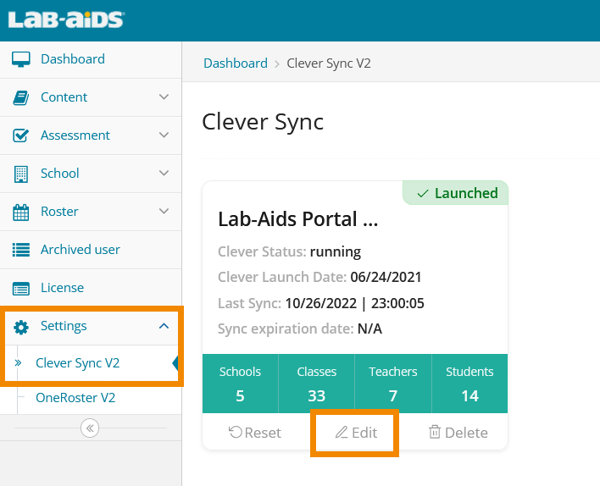Reset the Lab-Aids Portal sync
This screenshot has width=600, height=486.
point(255,433)
